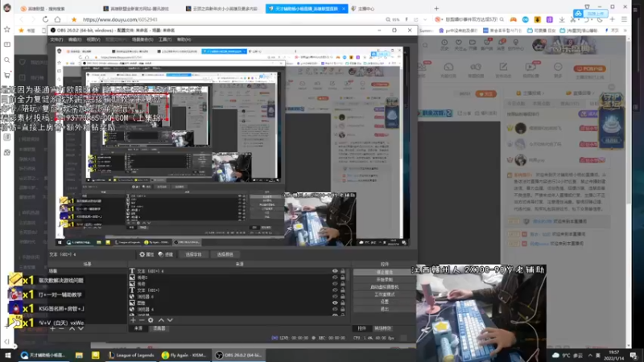The height and width of the screenshot is (362, 644).
Task: Open the OBS 视图(V) menu
Action: 93,39
